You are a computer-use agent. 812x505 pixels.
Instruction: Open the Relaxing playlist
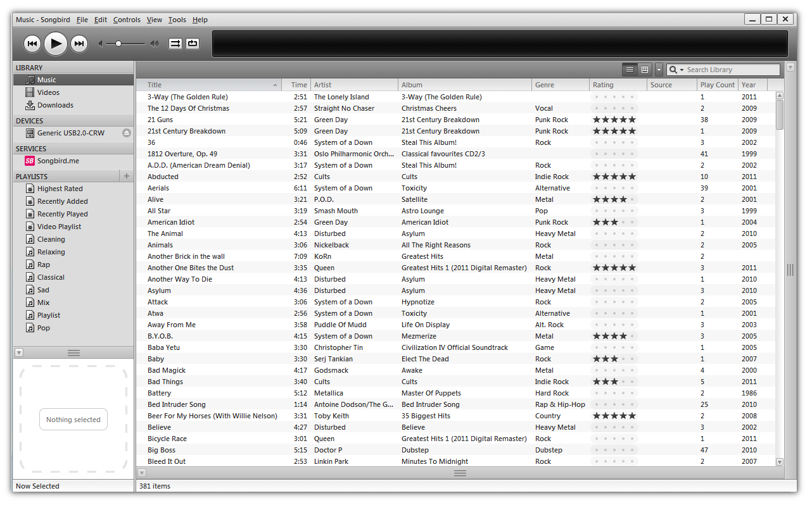(x=73, y=252)
